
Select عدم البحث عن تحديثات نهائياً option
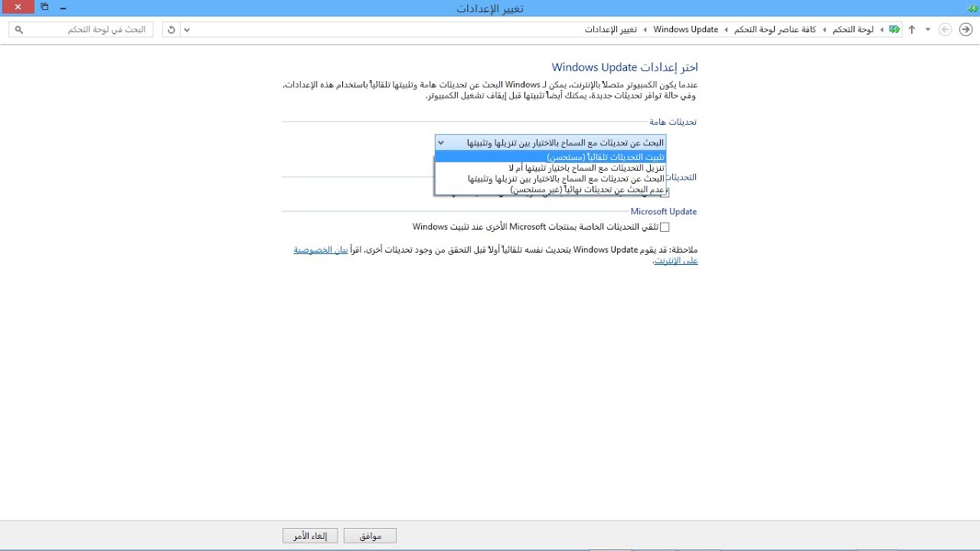point(550,189)
